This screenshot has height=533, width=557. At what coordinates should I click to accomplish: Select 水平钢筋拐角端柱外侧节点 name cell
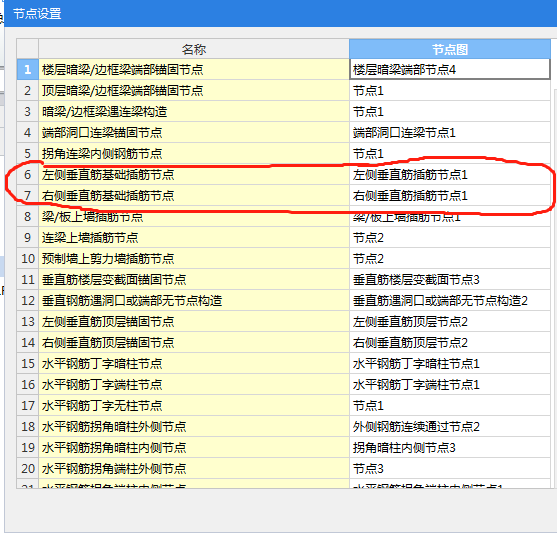pos(194,468)
